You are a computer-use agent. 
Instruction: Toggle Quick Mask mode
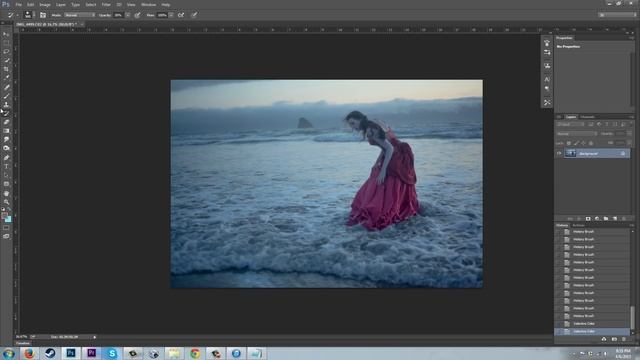click(6, 228)
